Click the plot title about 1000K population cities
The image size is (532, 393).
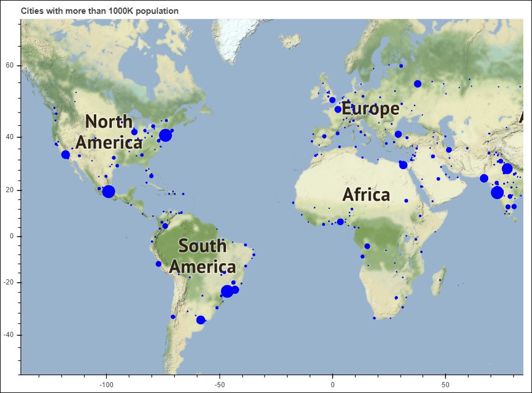99,11
